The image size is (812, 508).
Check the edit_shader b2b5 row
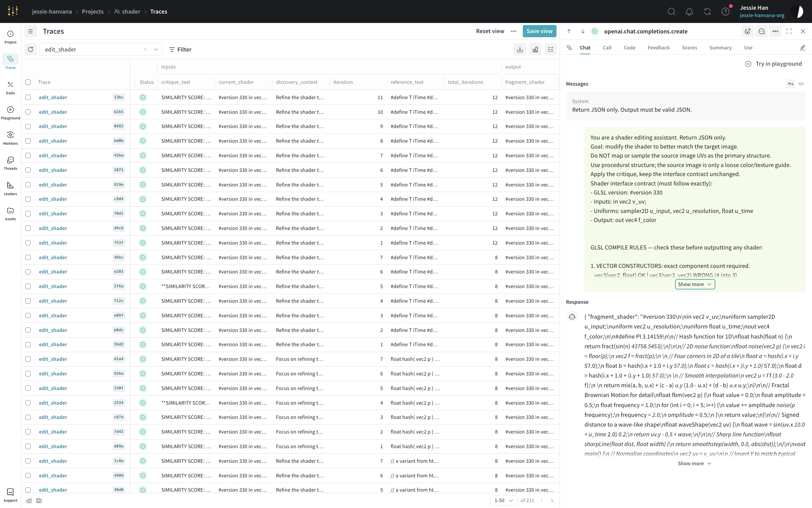[x=28, y=112]
